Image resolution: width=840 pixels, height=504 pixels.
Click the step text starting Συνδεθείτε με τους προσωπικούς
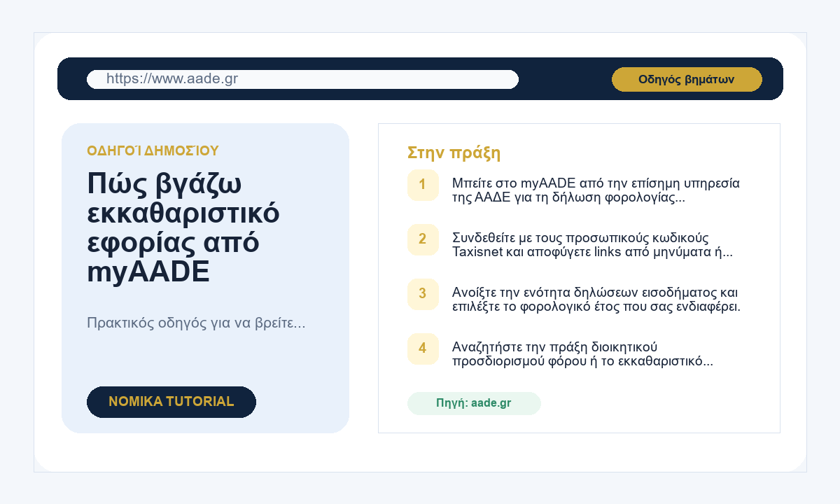click(592, 245)
